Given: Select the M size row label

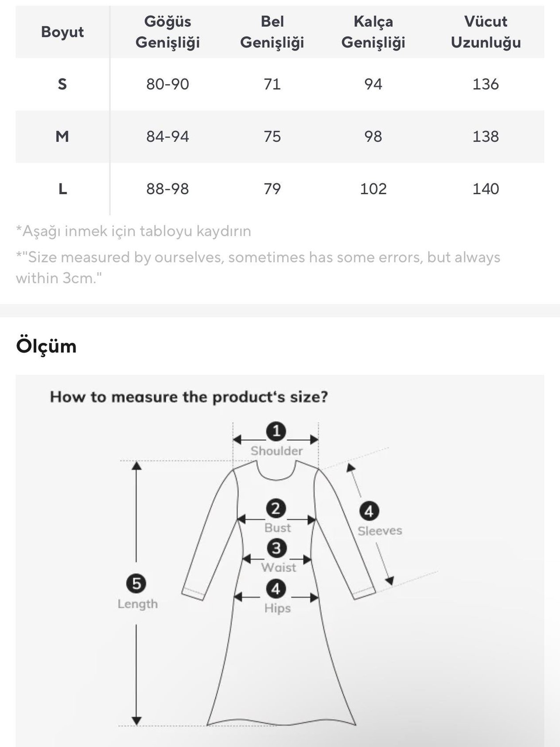Looking at the screenshot, I should pyautogui.click(x=62, y=136).
